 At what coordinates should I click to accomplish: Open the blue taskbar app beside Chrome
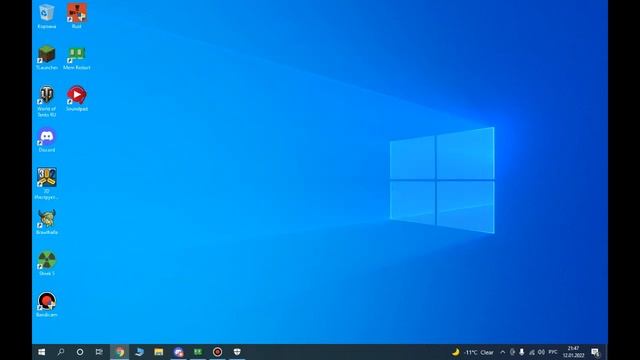click(x=139, y=352)
